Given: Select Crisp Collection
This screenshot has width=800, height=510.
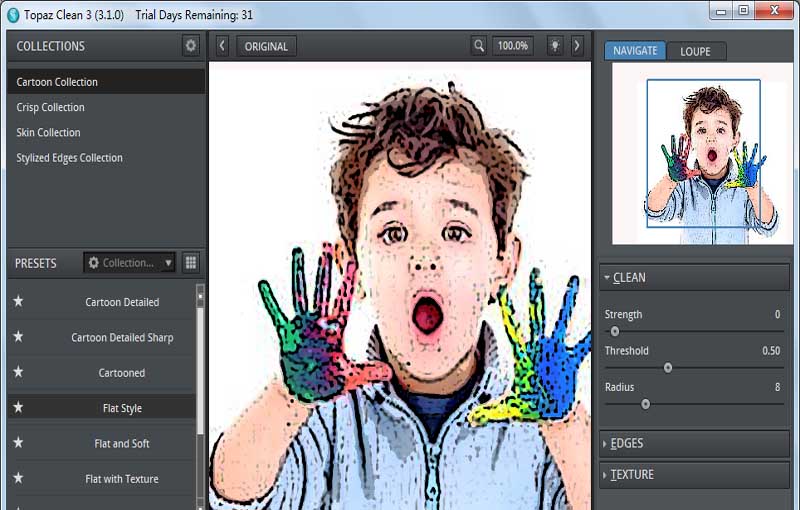Looking at the screenshot, I should (x=106, y=107).
